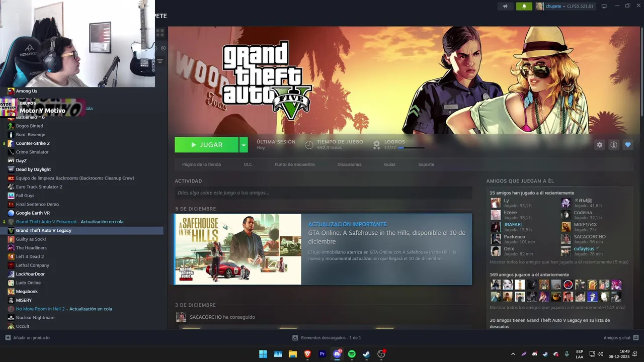Open Amigos y chat panel
Viewport: 644px width, 362px height.
click(x=621, y=338)
